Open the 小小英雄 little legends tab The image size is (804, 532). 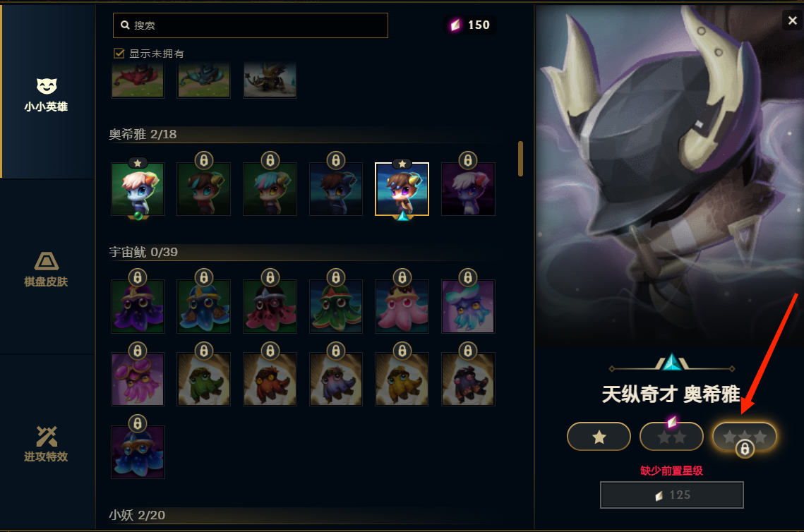46,95
